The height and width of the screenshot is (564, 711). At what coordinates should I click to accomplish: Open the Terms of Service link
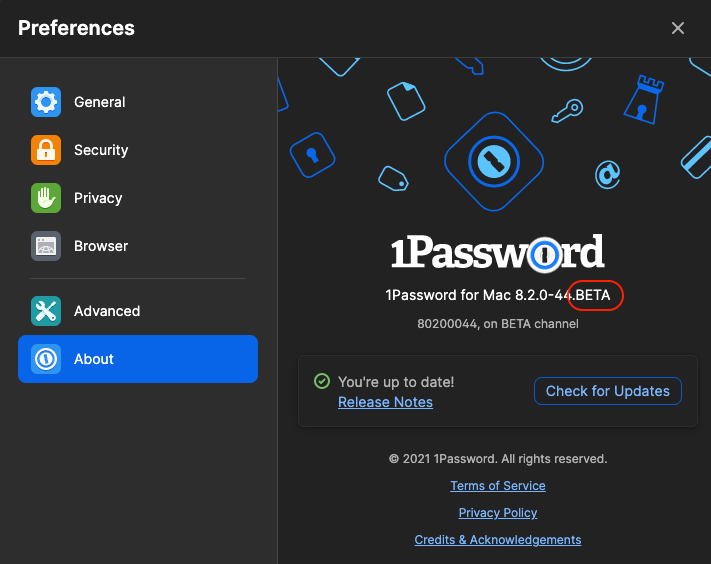tap(497, 486)
